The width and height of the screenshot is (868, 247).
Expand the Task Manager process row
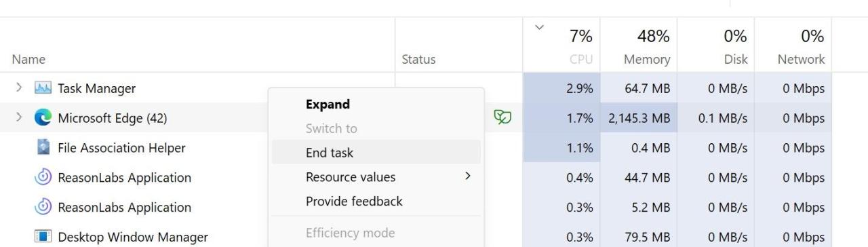point(19,88)
